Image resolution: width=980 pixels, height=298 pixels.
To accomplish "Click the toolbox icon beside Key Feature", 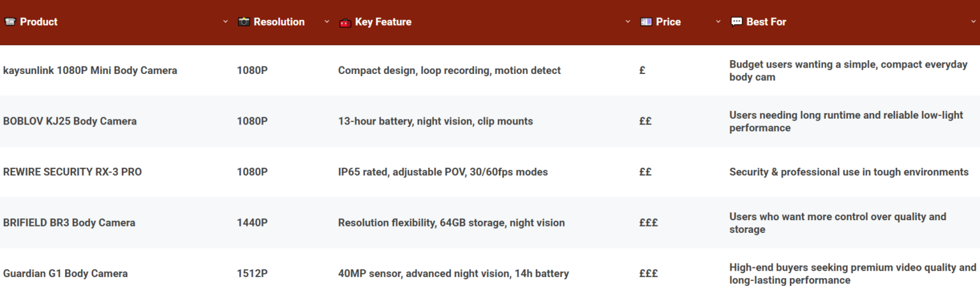I will [345, 22].
